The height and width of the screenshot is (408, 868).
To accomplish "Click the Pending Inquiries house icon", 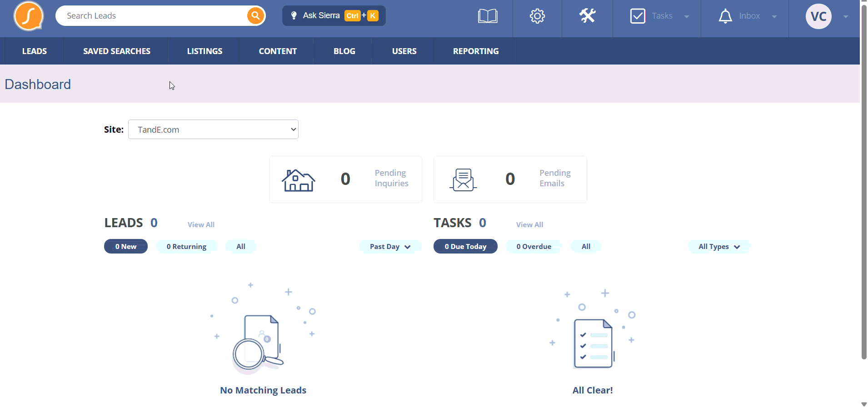I will pos(298,180).
